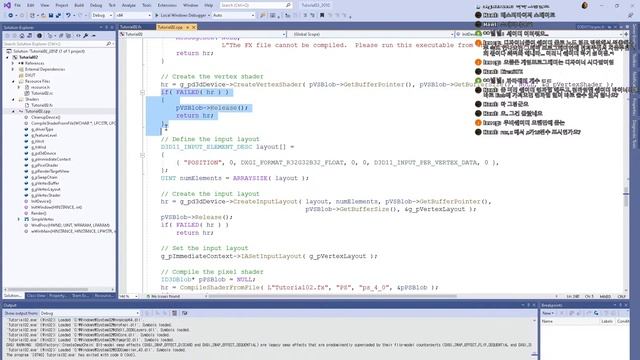Click the bookmark toolbar icon
The height and width of the screenshot is (360, 640).
pyautogui.click(x=322, y=15)
